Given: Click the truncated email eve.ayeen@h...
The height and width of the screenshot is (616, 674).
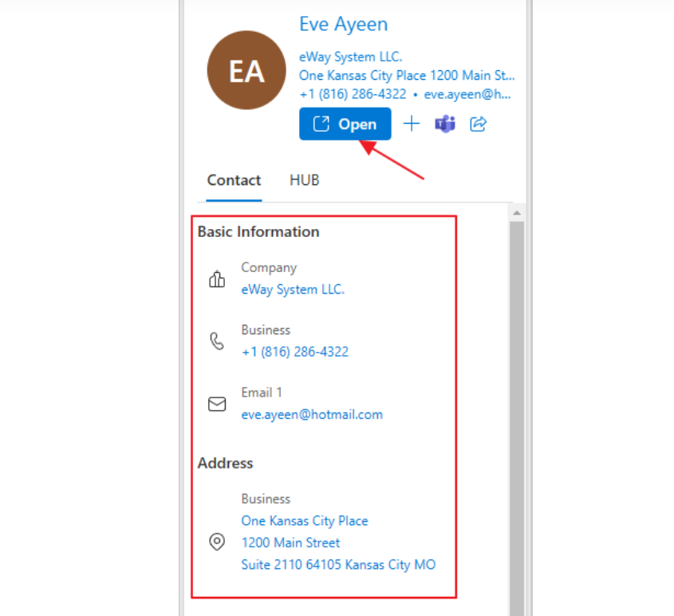Looking at the screenshot, I should pyautogui.click(x=467, y=94).
